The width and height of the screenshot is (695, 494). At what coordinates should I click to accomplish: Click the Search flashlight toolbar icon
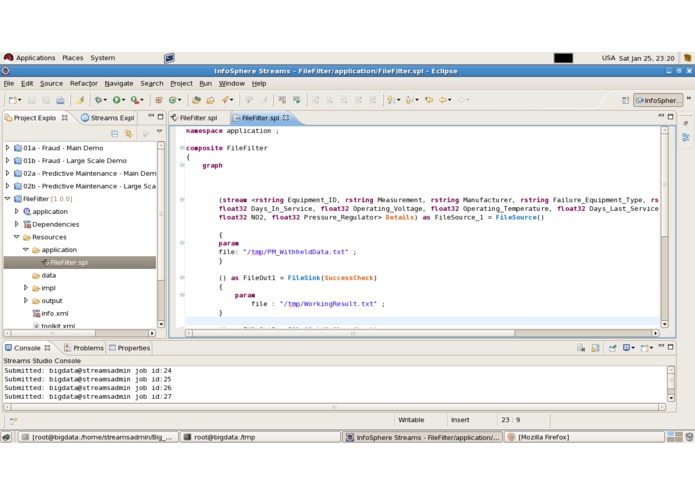225,100
